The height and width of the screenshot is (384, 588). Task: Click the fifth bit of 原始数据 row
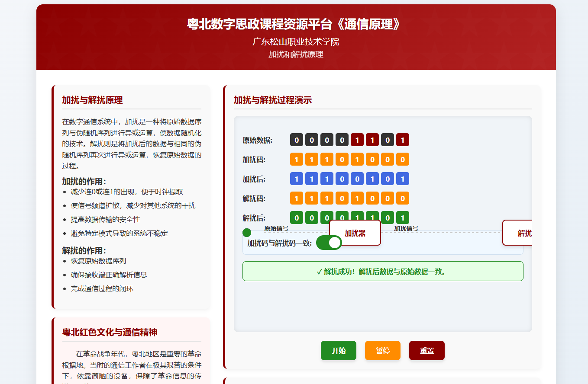[357, 140]
